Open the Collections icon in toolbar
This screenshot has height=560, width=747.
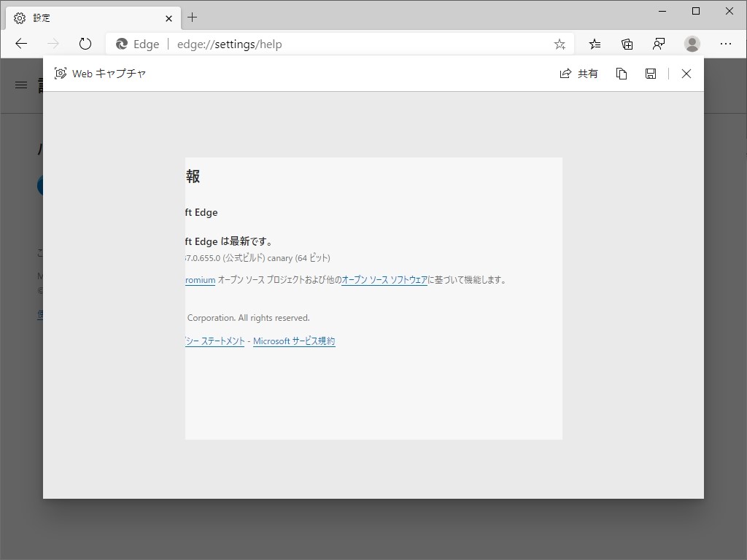(627, 44)
